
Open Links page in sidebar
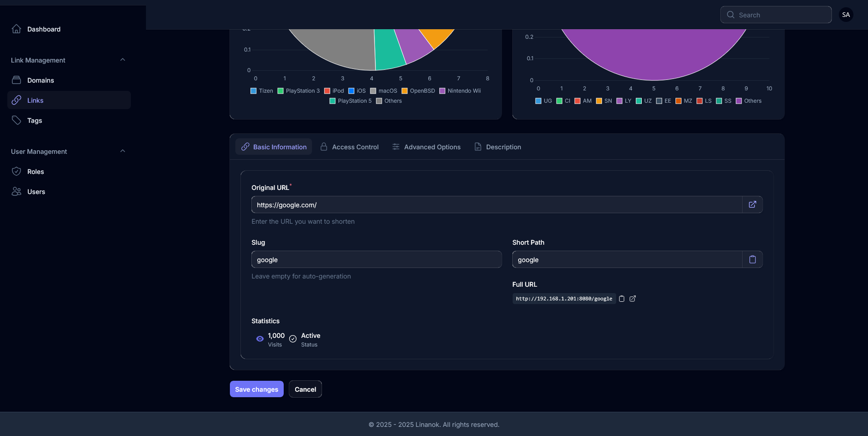tap(69, 100)
